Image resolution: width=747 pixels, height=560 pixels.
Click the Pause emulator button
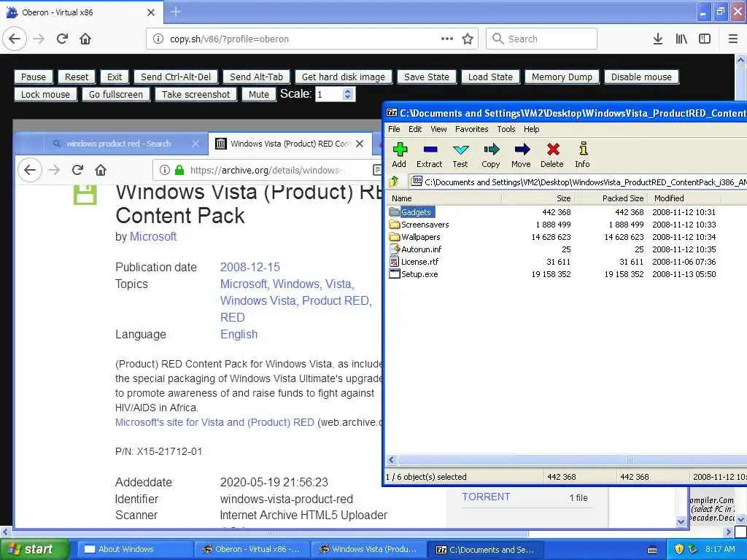(x=34, y=77)
